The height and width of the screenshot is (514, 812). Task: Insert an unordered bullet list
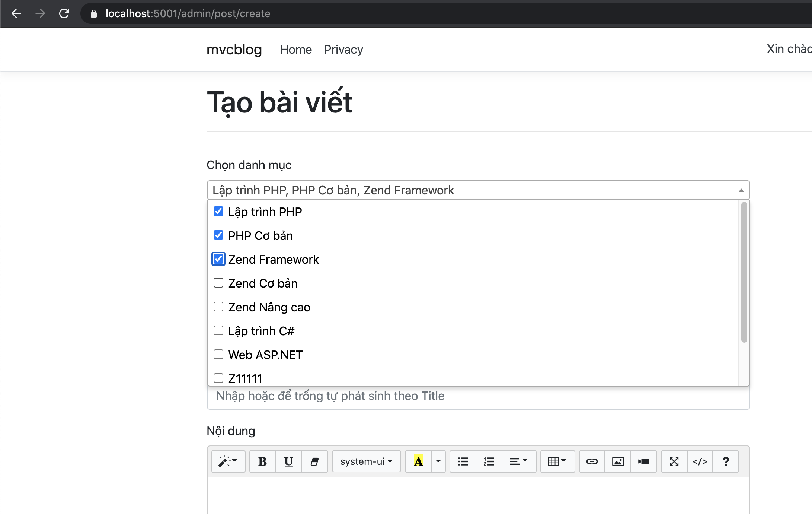coord(463,461)
